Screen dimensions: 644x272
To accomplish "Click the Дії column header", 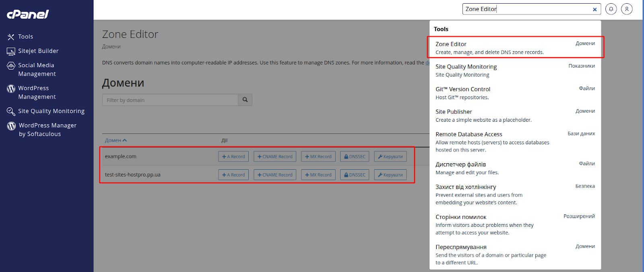I will point(224,141).
